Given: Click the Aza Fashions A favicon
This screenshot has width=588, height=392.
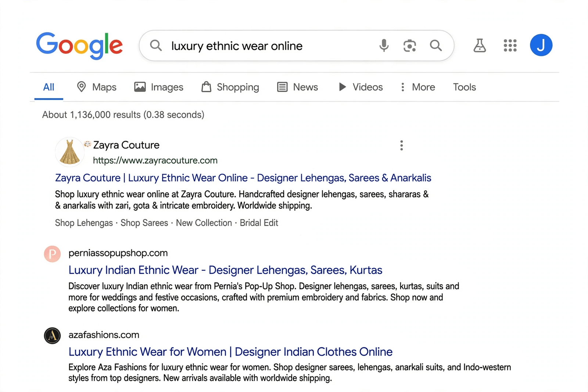Looking at the screenshot, I should [x=52, y=335].
